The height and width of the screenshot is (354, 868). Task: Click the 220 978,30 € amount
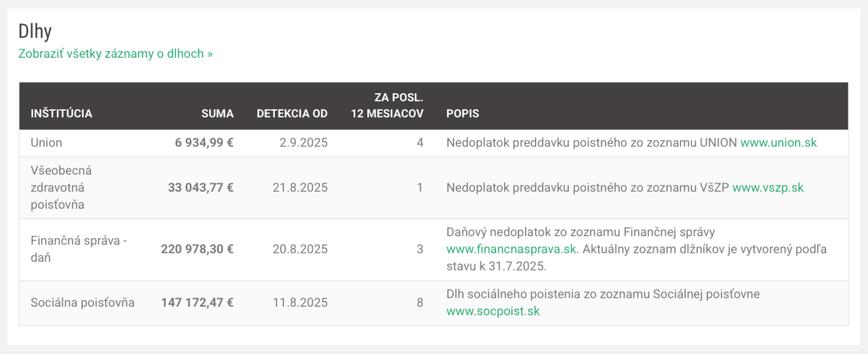[197, 250]
